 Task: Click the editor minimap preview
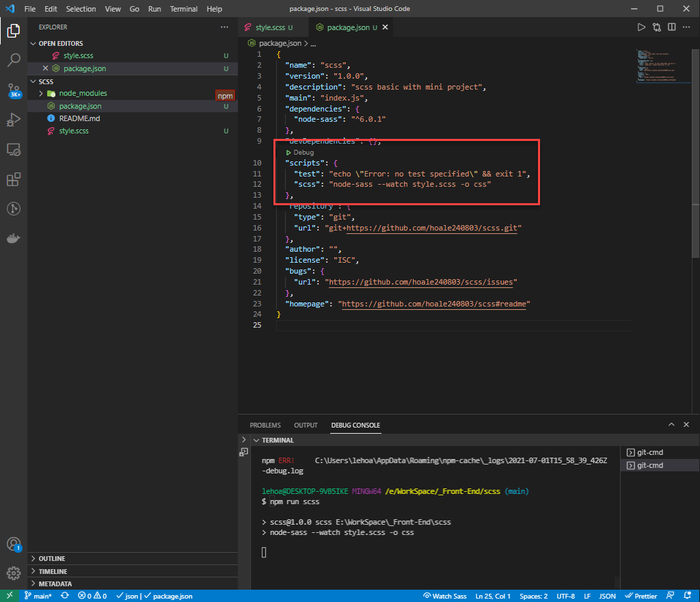653,66
